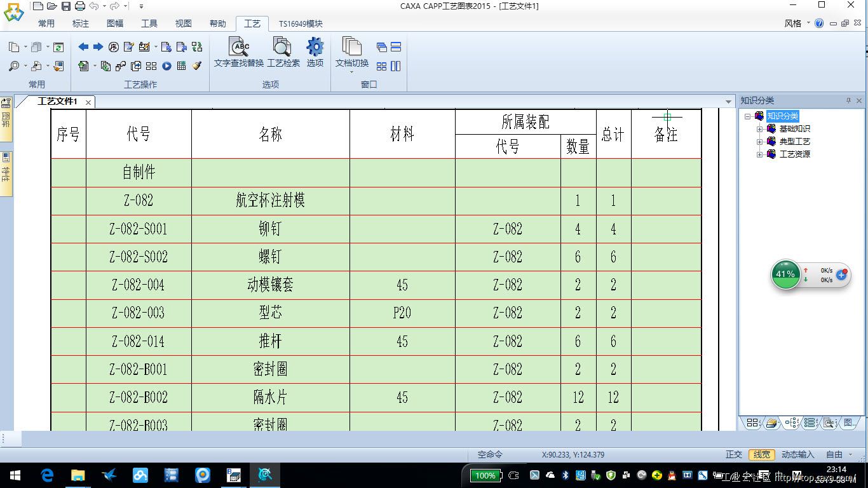Viewport: 868px width, 488px height.
Task: Toggle 线宽 display in the status bar
Action: [x=761, y=454]
